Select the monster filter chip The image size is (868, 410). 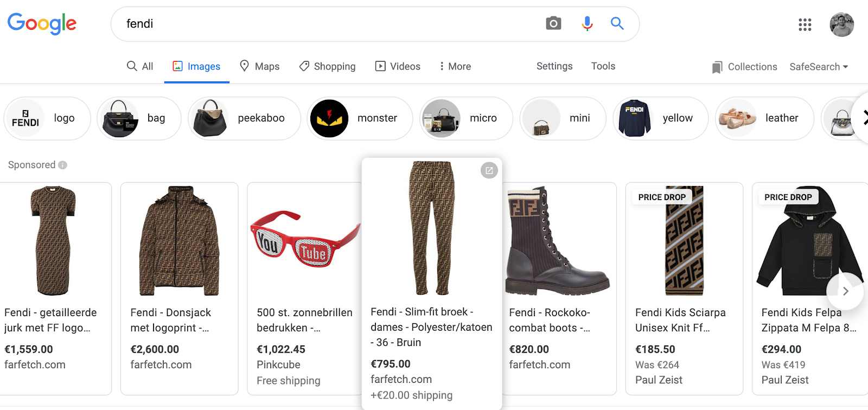pyautogui.click(x=359, y=118)
